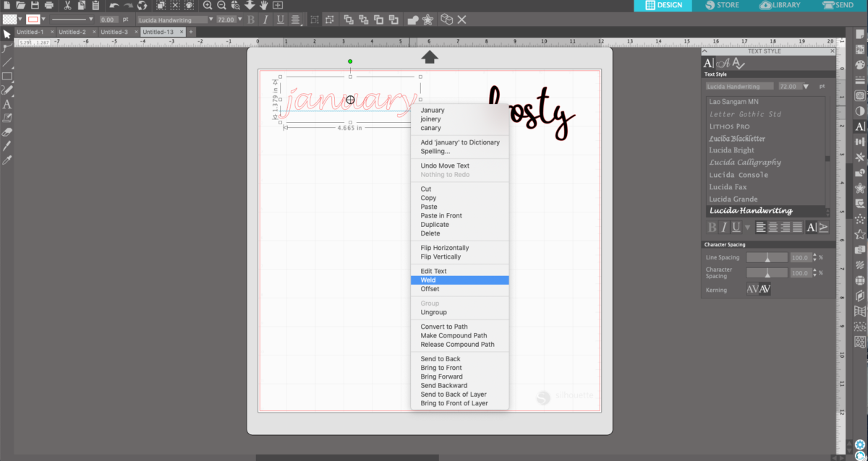Click the Save disk icon
868x461 pixels.
(35, 5)
